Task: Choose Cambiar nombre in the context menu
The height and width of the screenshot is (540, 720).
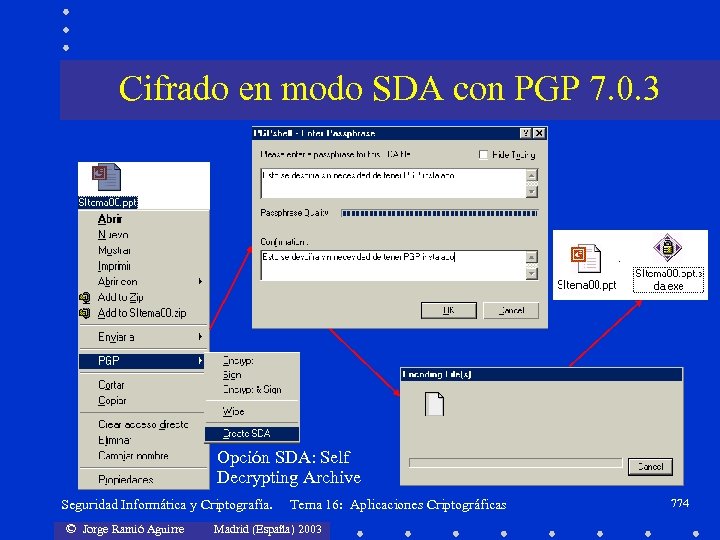Action: pos(133,456)
